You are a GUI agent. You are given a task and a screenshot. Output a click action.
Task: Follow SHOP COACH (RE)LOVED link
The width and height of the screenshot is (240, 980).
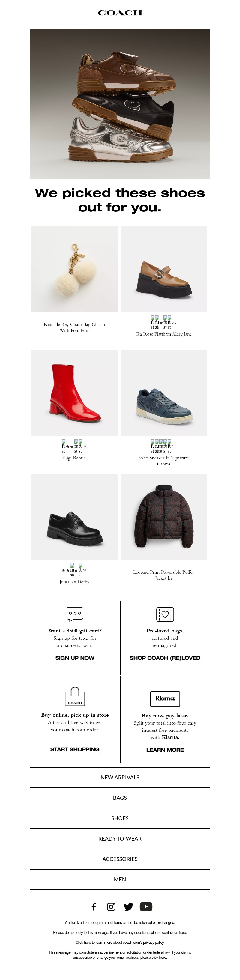[165, 658]
